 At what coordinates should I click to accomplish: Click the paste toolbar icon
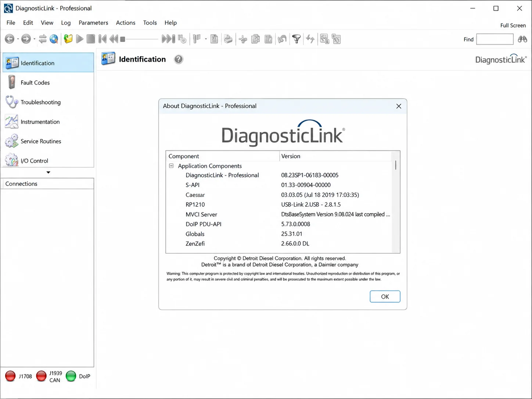[268, 39]
